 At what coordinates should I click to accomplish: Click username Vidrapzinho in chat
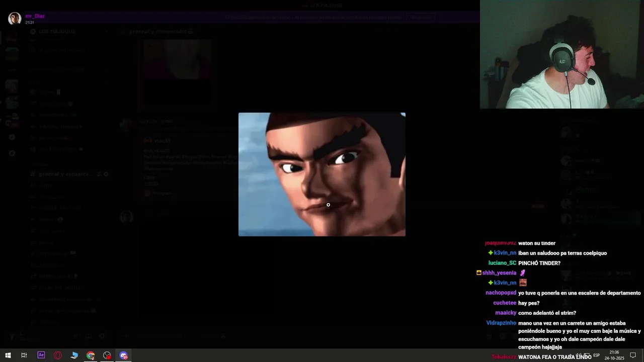click(502, 323)
